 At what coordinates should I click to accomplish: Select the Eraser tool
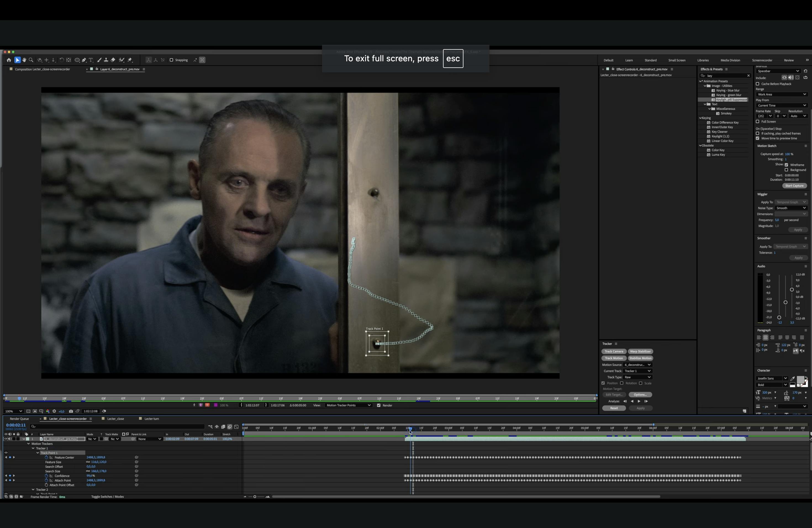tap(113, 60)
